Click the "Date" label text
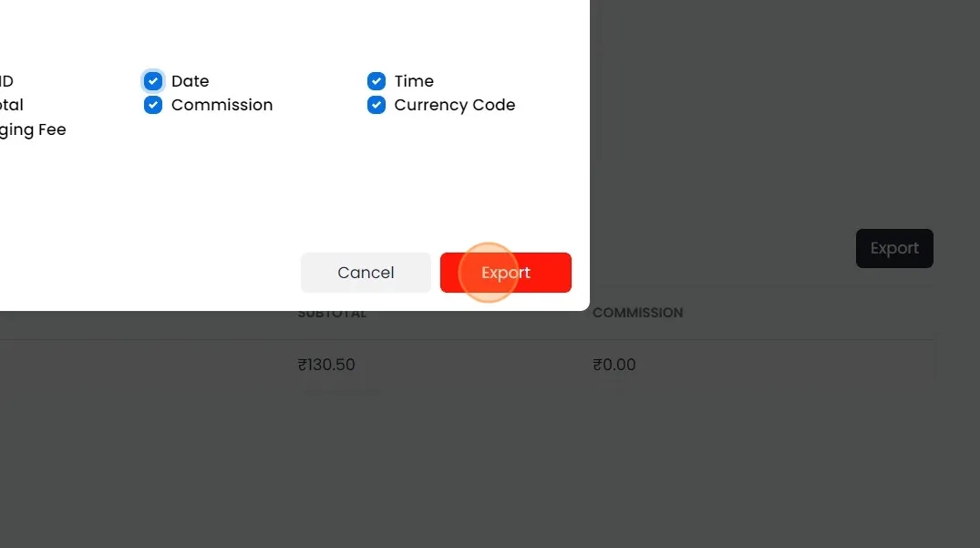 (190, 81)
